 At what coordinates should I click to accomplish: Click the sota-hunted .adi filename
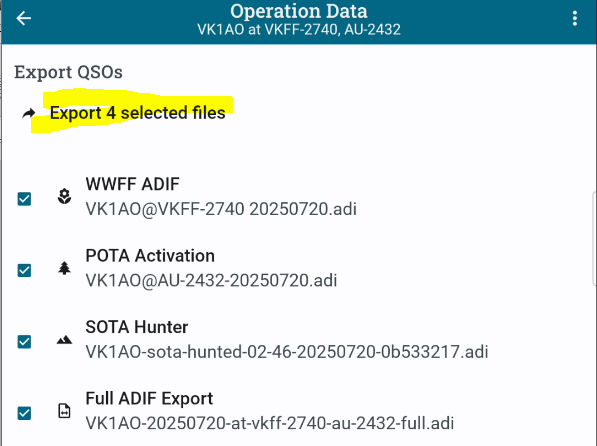tap(287, 352)
